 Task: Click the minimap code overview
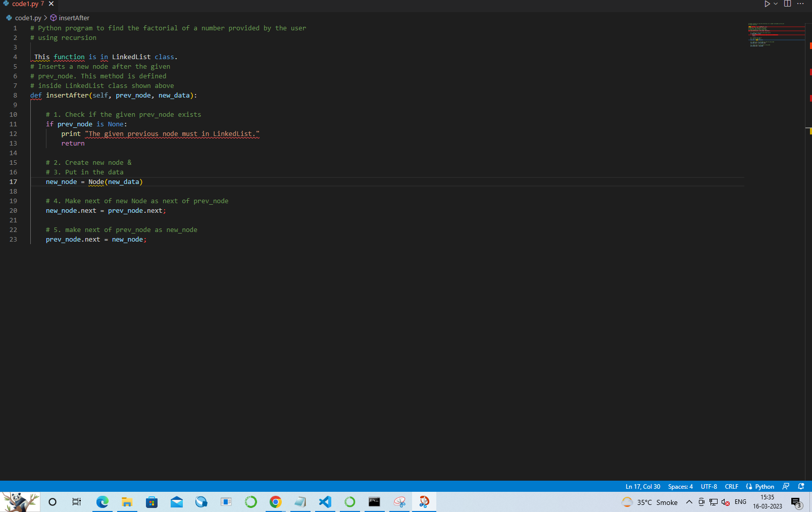pos(776,35)
